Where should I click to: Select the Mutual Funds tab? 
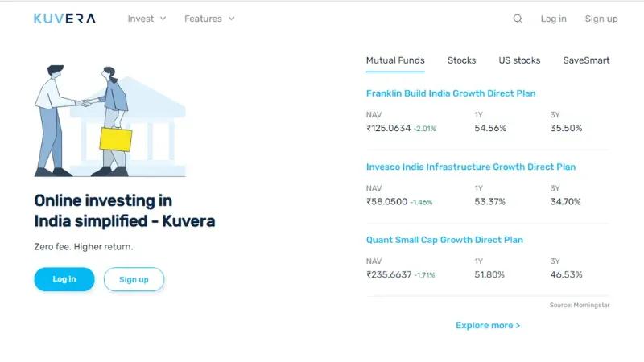coord(395,60)
